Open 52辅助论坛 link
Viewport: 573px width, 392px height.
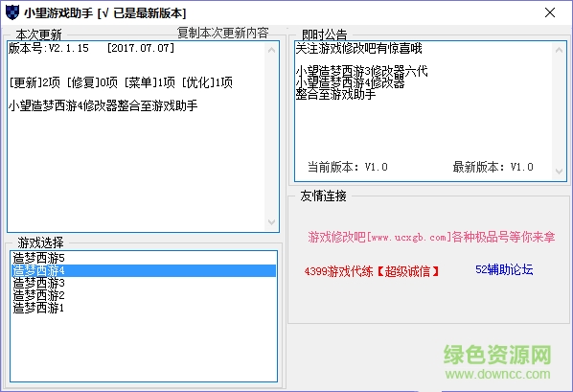point(504,270)
